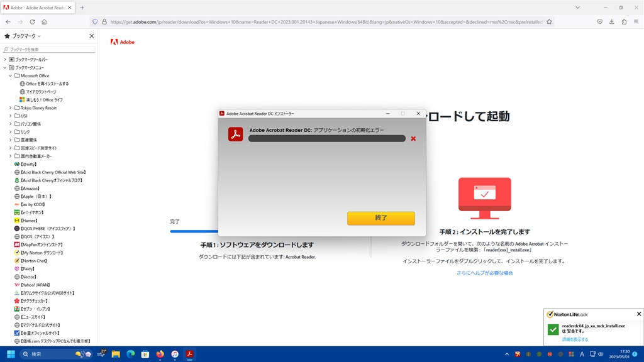Open the 【Vector】 bookmark

point(25,277)
